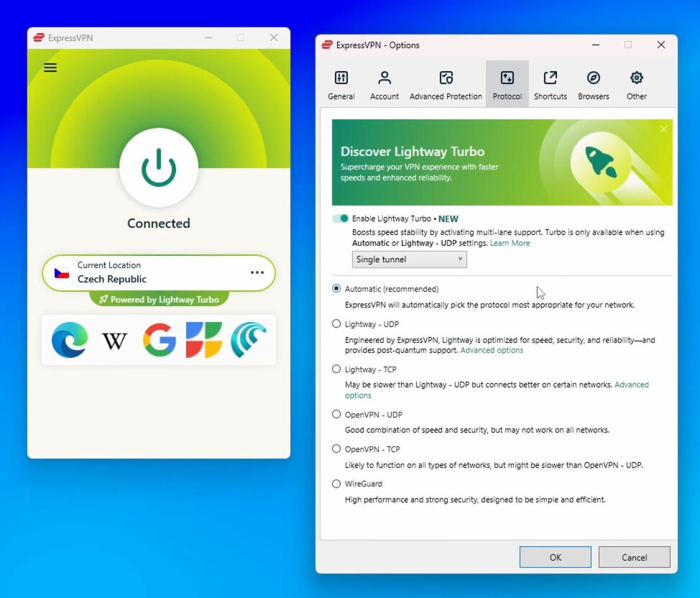Switch to the Shortcuts tab label
Image resolution: width=700 pixels, height=598 pixels.
[x=551, y=96]
